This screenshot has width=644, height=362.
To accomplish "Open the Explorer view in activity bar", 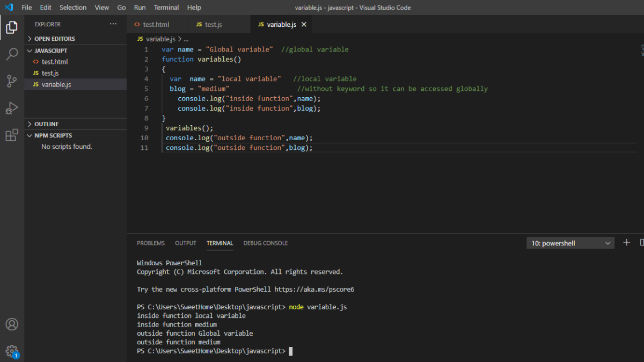I will (12, 27).
